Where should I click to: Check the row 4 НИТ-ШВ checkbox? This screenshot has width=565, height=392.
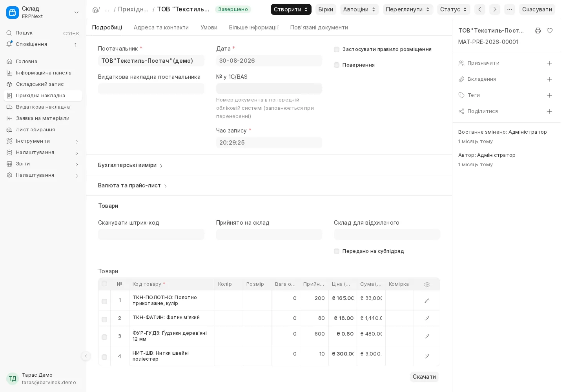[x=104, y=357]
